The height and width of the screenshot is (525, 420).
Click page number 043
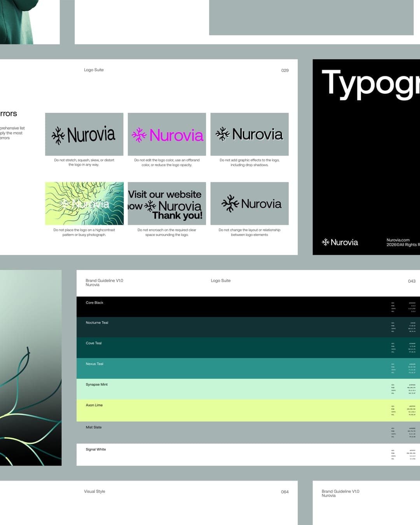[x=412, y=281]
